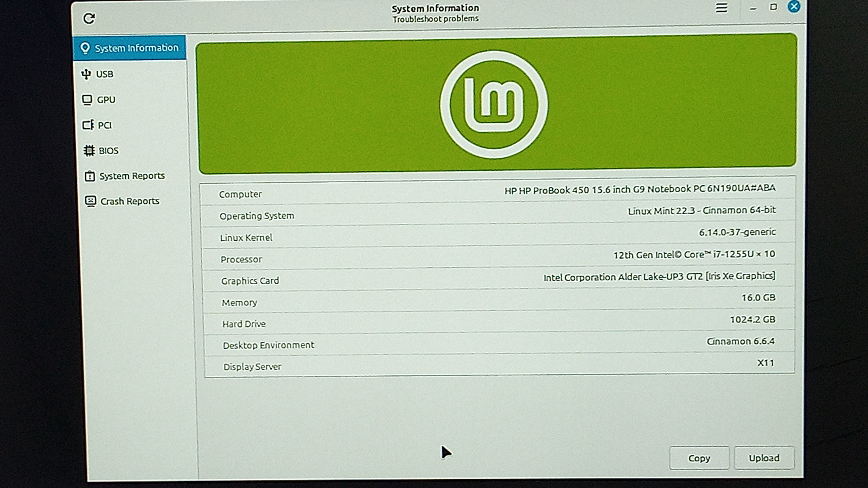Image resolution: width=868 pixels, height=488 pixels.
Task: Click the USB icon in sidebar
Action: [86, 74]
